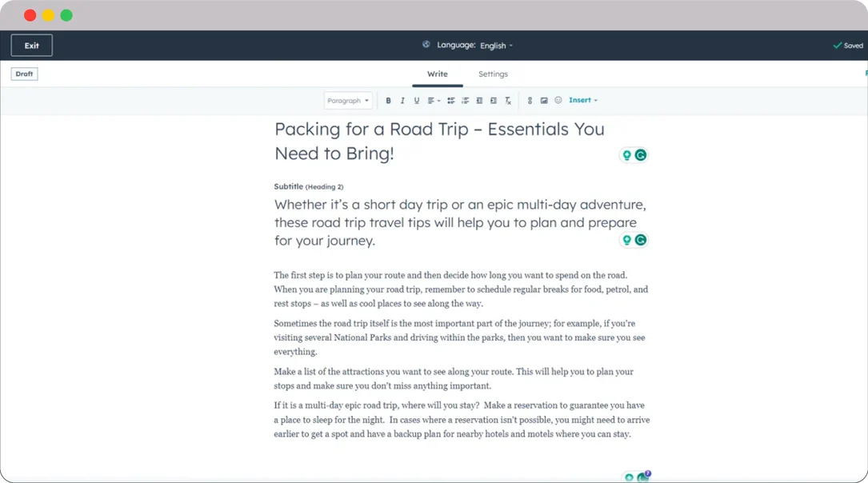The height and width of the screenshot is (483, 868).
Task: Click the Grammarly icon beside the subtitle
Action: [x=641, y=240]
